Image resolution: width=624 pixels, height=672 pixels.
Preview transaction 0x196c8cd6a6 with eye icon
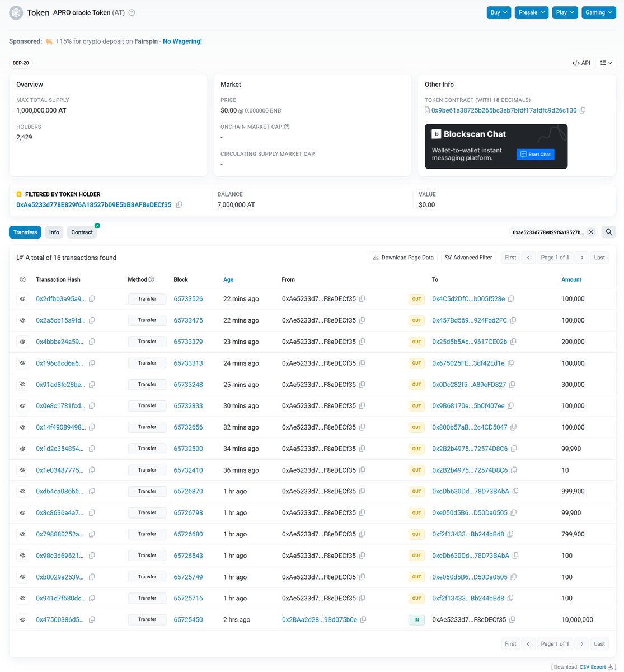[x=23, y=363]
